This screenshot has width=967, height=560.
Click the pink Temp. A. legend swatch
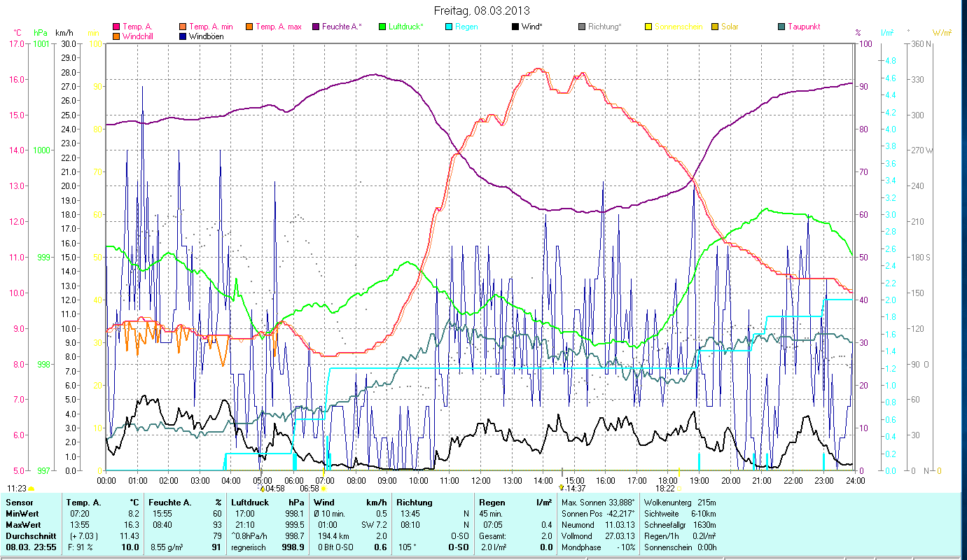116,27
